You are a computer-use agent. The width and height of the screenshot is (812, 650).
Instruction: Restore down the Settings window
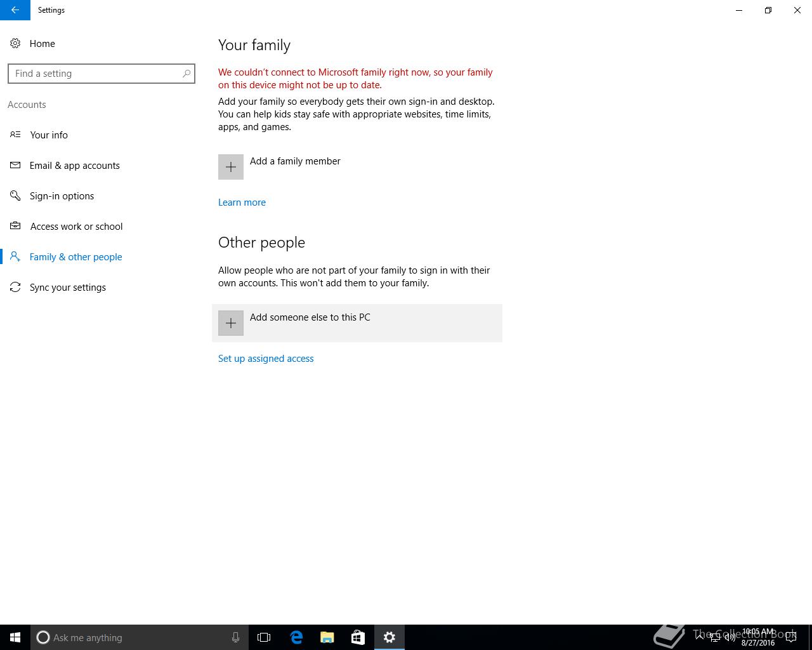(x=768, y=10)
